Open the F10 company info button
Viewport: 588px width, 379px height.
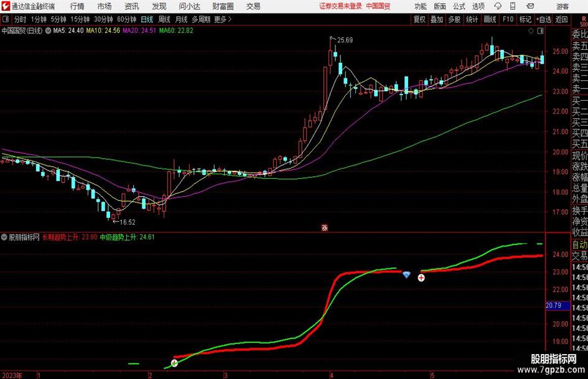[508, 19]
